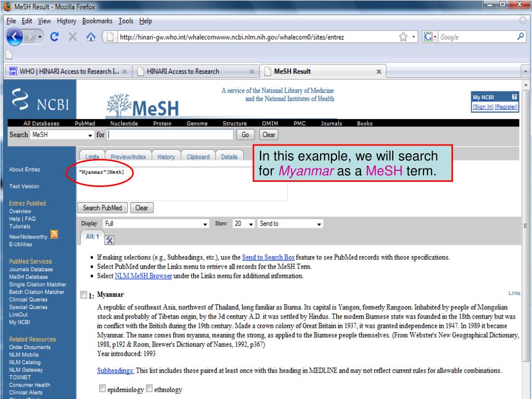Viewport: 532px width, 399px height.
Task: Click the MeSH tree logo
Action: tap(142, 105)
